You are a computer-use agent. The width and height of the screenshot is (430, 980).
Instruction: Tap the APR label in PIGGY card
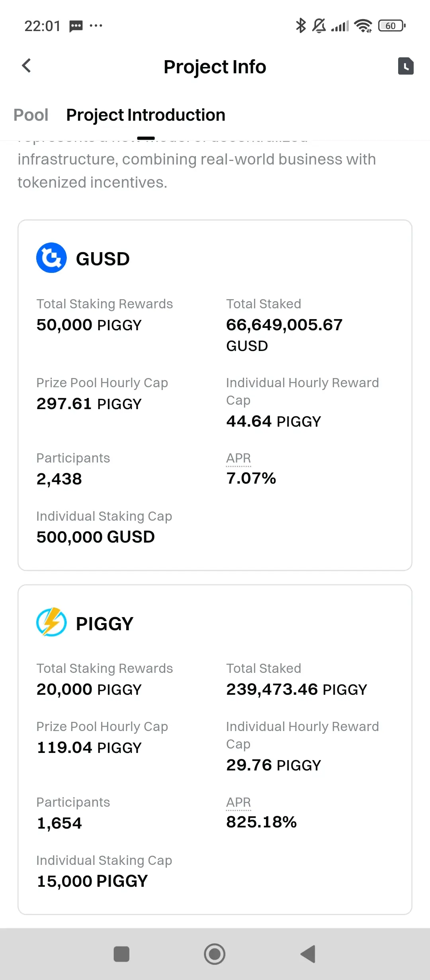238,802
